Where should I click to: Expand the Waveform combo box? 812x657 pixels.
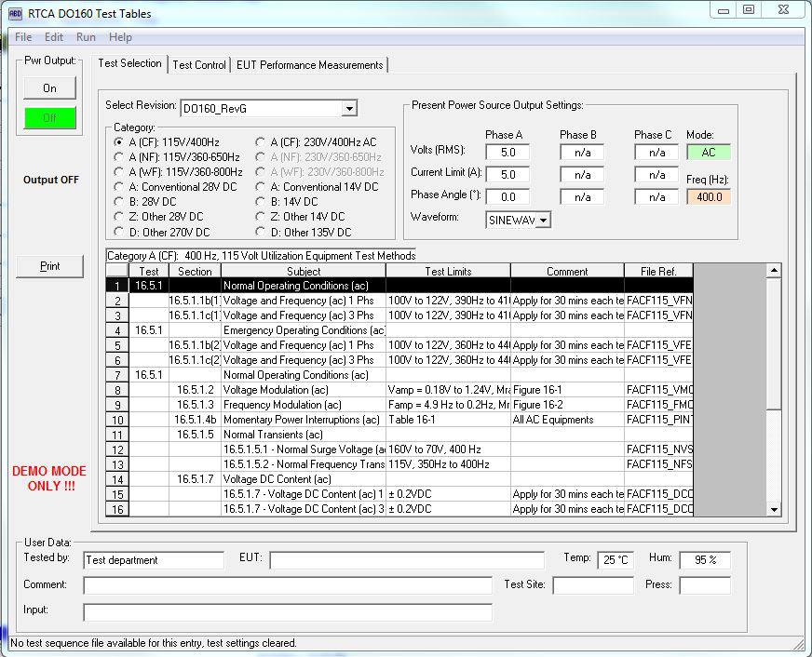coord(542,221)
